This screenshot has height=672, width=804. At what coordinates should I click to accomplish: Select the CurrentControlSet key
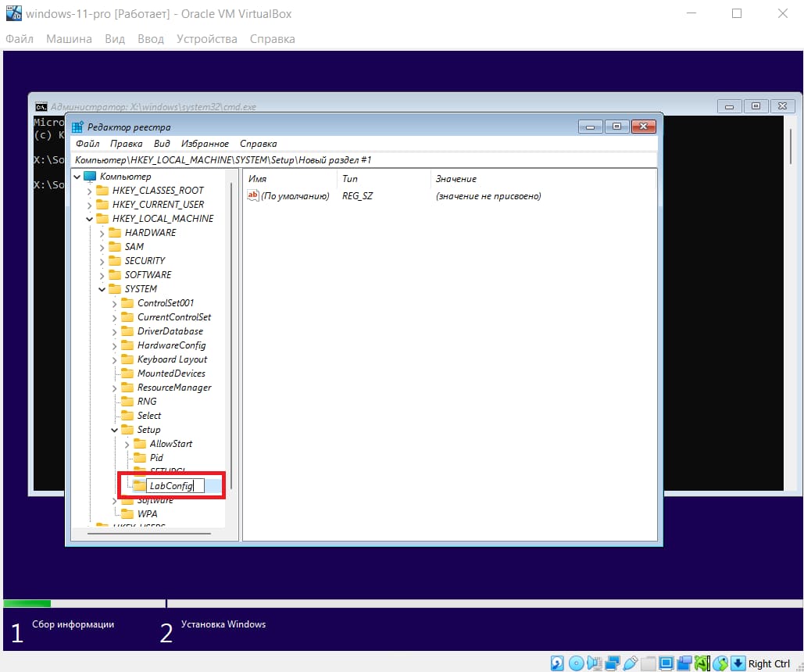click(173, 317)
